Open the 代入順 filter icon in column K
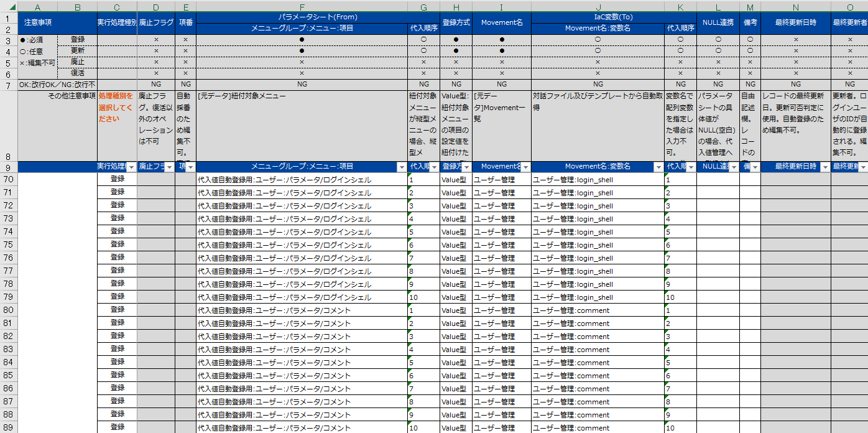Screen dimensions: 868x433 pos(691,168)
